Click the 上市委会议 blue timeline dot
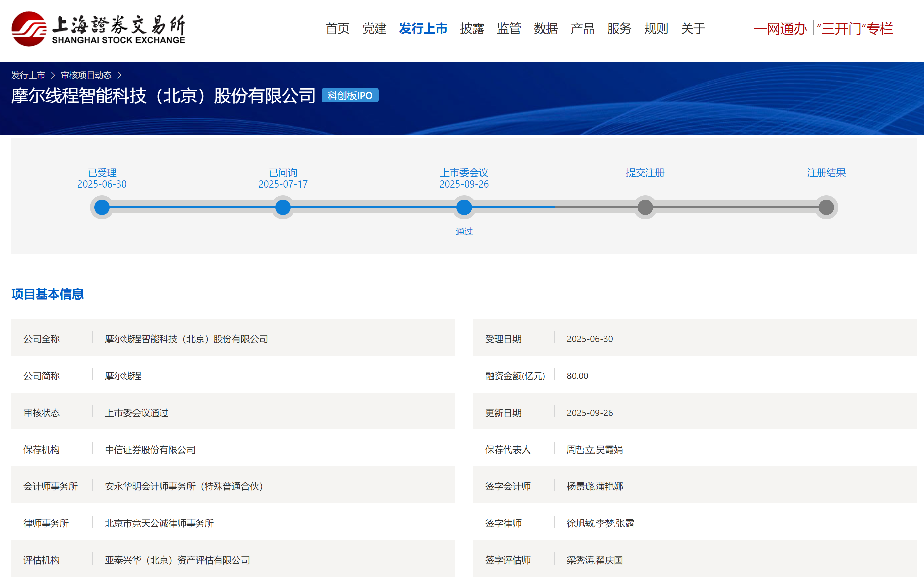Viewport: 924px width, 586px height. (x=464, y=207)
